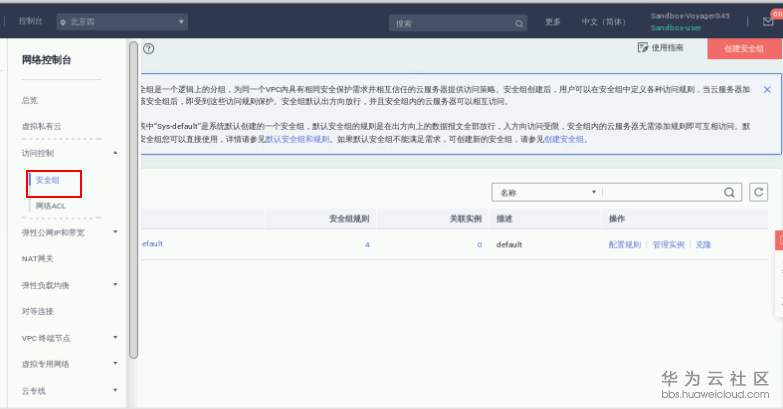Select 安全组 in the sidebar
783x409 pixels.
click(x=48, y=180)
